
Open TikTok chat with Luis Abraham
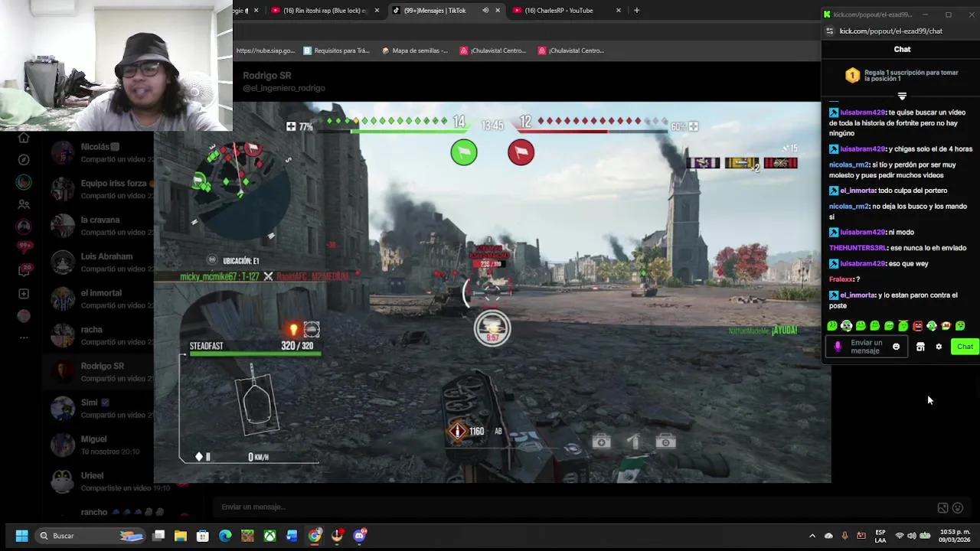point(100,262)
